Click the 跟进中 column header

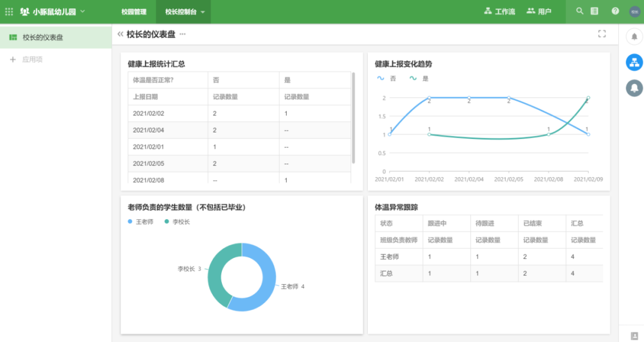tap(447, 223)
